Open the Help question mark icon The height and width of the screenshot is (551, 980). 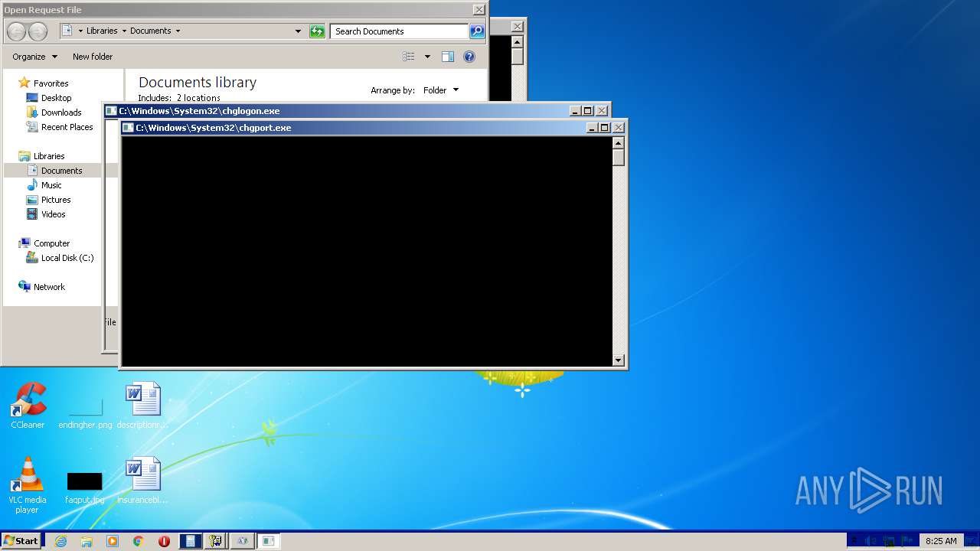click(x=469, y=57)
